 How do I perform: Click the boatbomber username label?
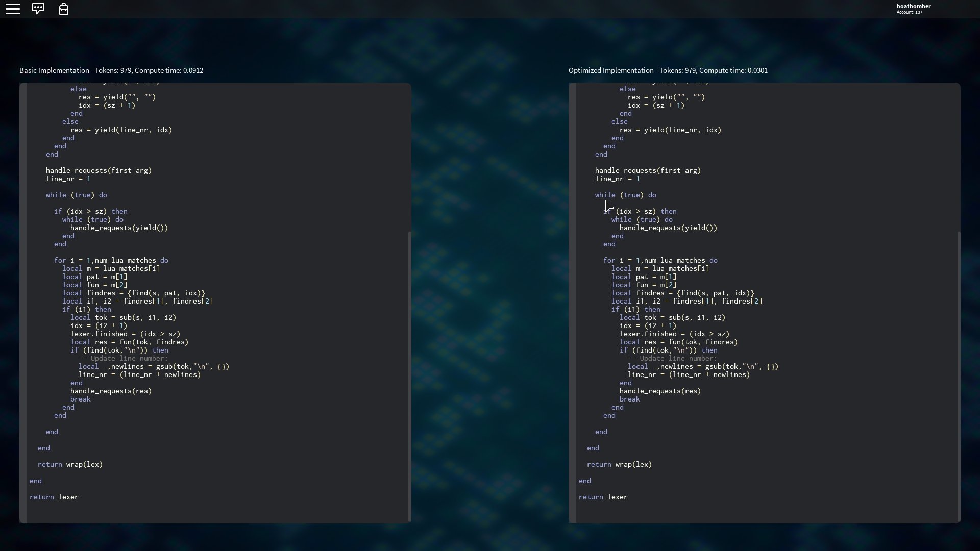click(913, 6)
